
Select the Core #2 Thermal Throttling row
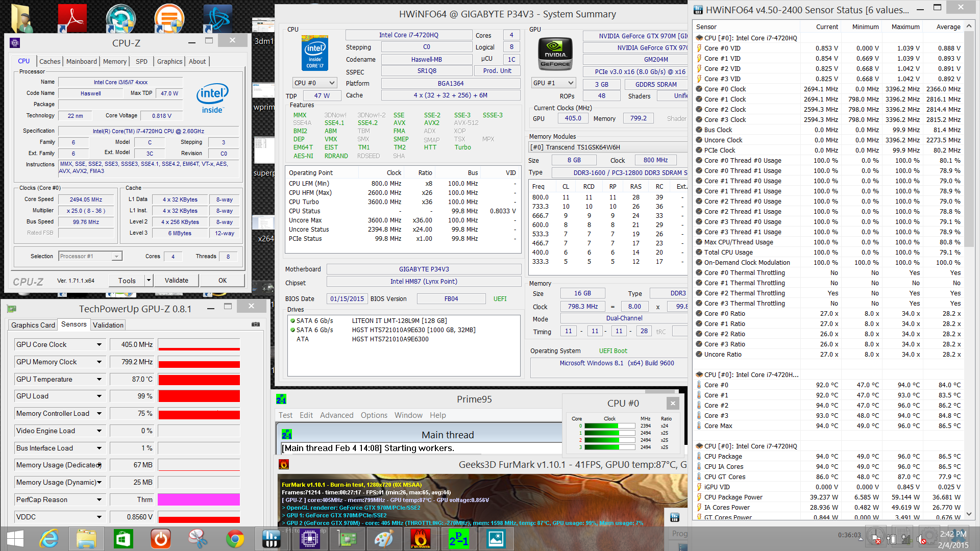click(828, 293)
